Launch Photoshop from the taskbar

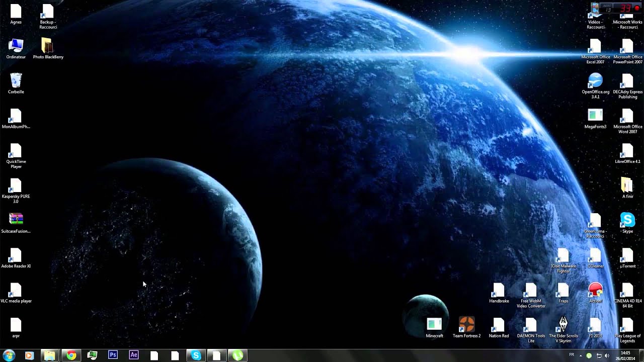click(113, 355)
